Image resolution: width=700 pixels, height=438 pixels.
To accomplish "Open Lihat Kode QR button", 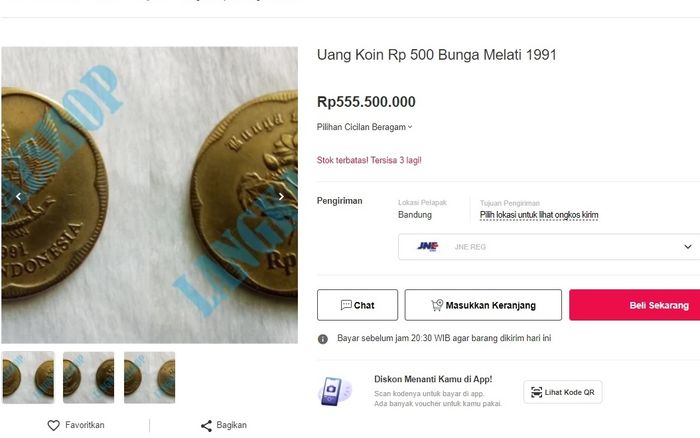I will click(562, 392).
